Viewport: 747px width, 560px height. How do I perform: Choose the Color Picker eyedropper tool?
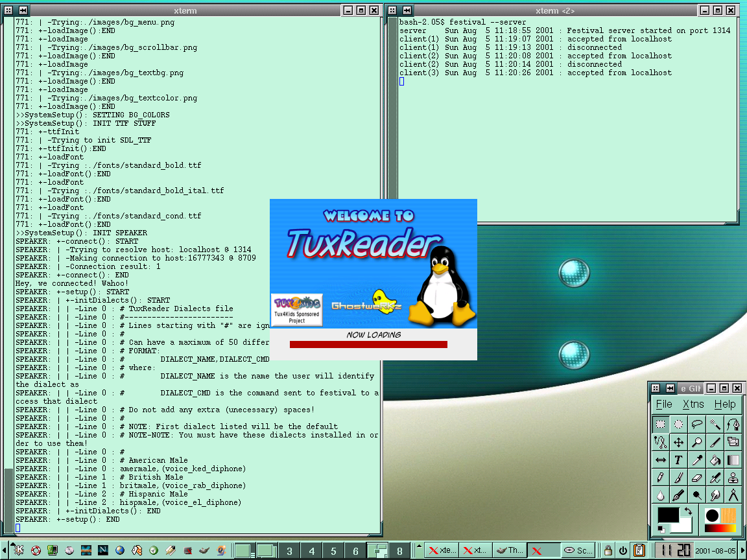[x=696, y=460]
